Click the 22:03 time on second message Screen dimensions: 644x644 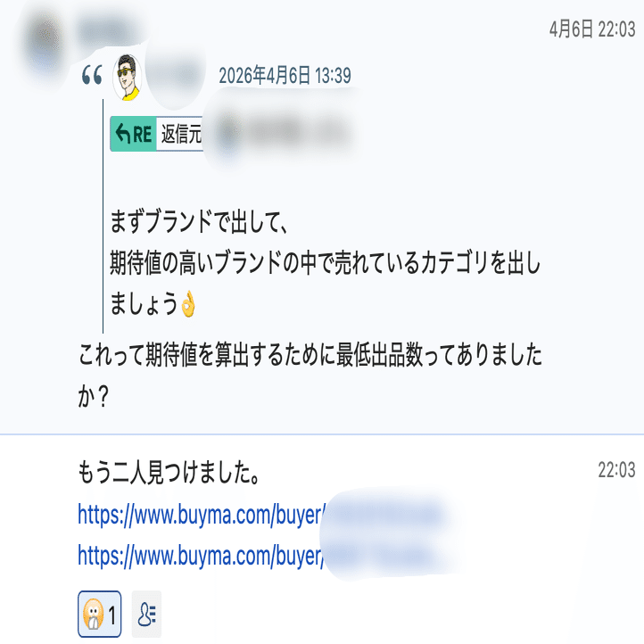pos(616,470)
